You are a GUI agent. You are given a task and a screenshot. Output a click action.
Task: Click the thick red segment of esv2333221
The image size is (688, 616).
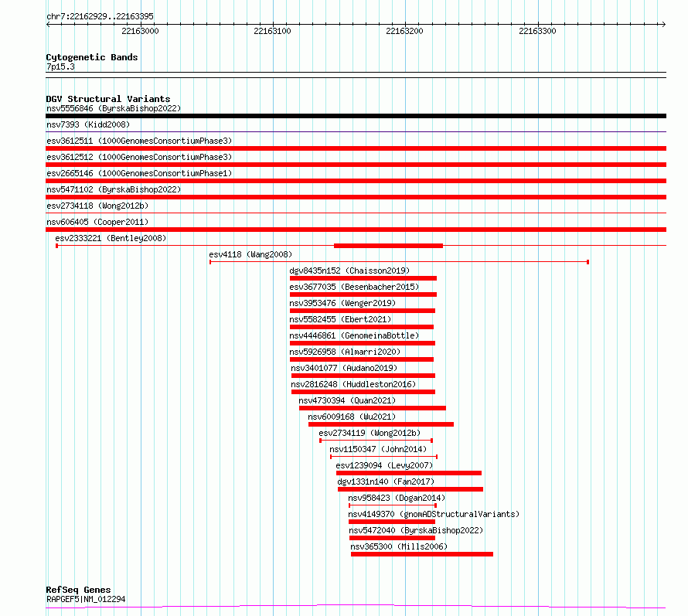388,246
